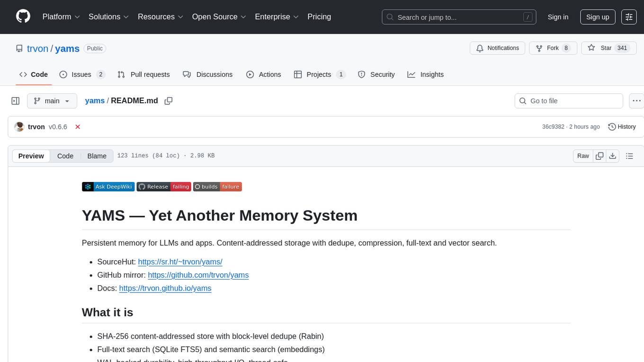Image resolution: width=644 pixels, height=362 pixels.
Task: View failed commit status X icon
Action: click(x=78, y=127)
